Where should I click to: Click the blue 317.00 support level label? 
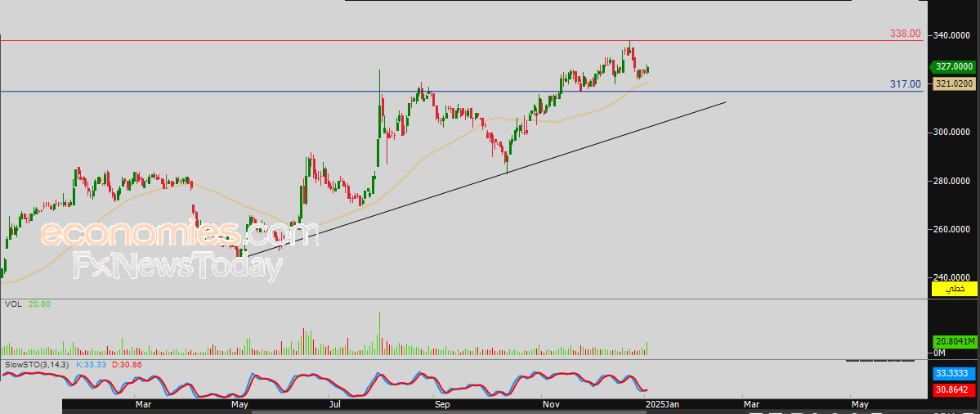click(905, 84)
